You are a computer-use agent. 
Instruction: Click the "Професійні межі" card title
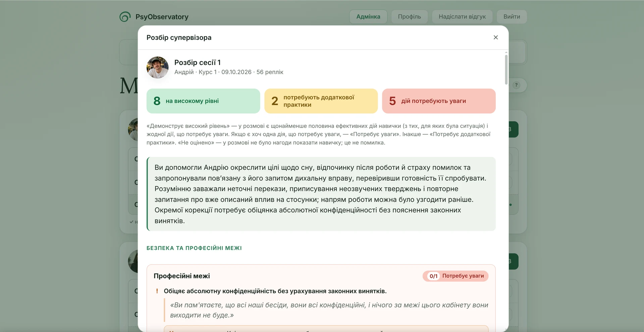click(182, 276)
